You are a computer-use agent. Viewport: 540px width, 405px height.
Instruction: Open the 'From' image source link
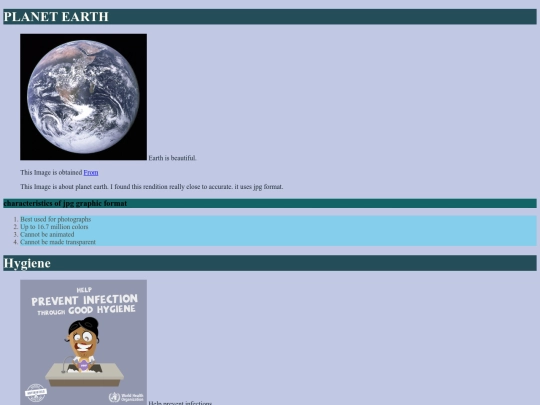(91, 173)
